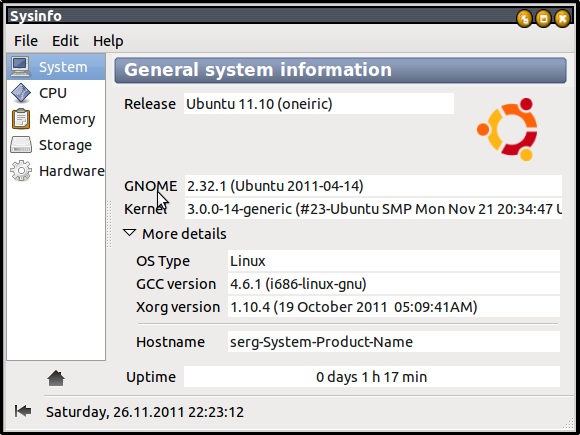The height and width of the screenshot is (435, 580).
Task: Choose the Storage drive icon
Action: (x=21, y=145)
